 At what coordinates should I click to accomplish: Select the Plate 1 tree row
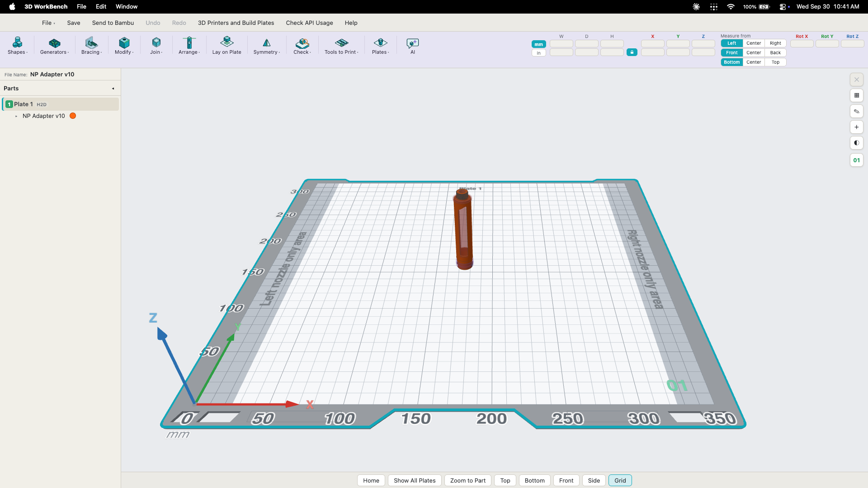[61, 104]
